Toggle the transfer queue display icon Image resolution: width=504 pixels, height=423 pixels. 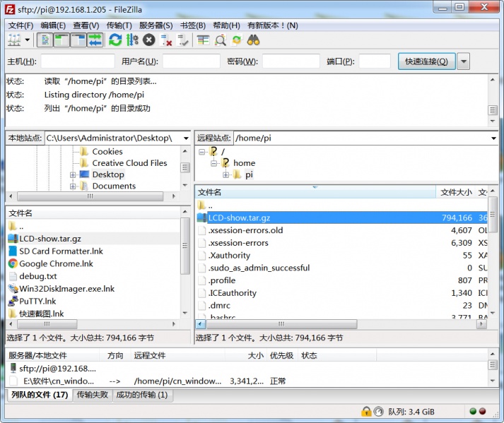(x=95, y=40)
